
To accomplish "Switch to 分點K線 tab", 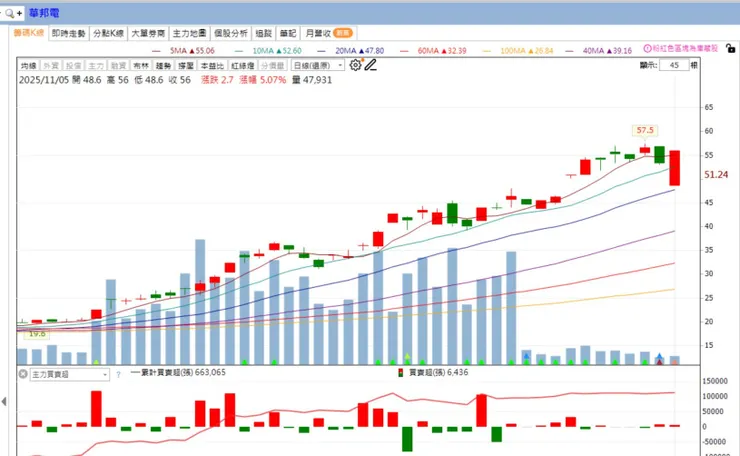I will [x=108, y=33].
